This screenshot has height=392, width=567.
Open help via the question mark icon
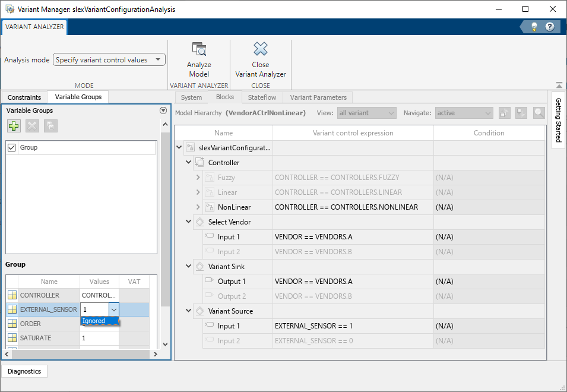(549, 26)
